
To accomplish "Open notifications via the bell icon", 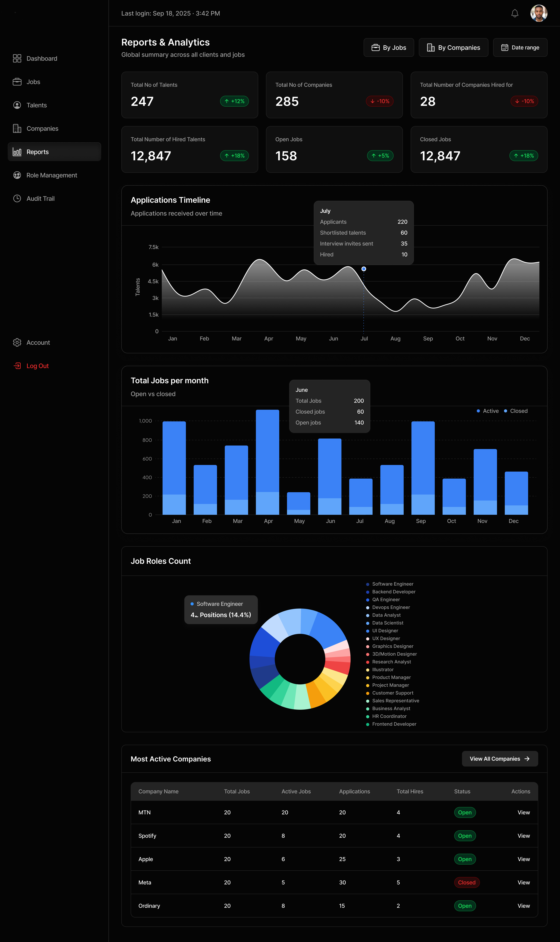I will click(x=514, y=13).
